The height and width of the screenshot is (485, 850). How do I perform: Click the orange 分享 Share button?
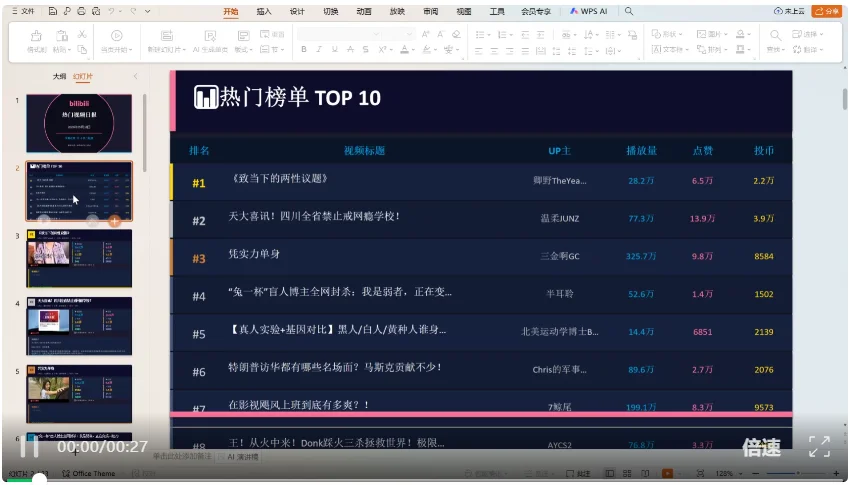tap(827, 11)
